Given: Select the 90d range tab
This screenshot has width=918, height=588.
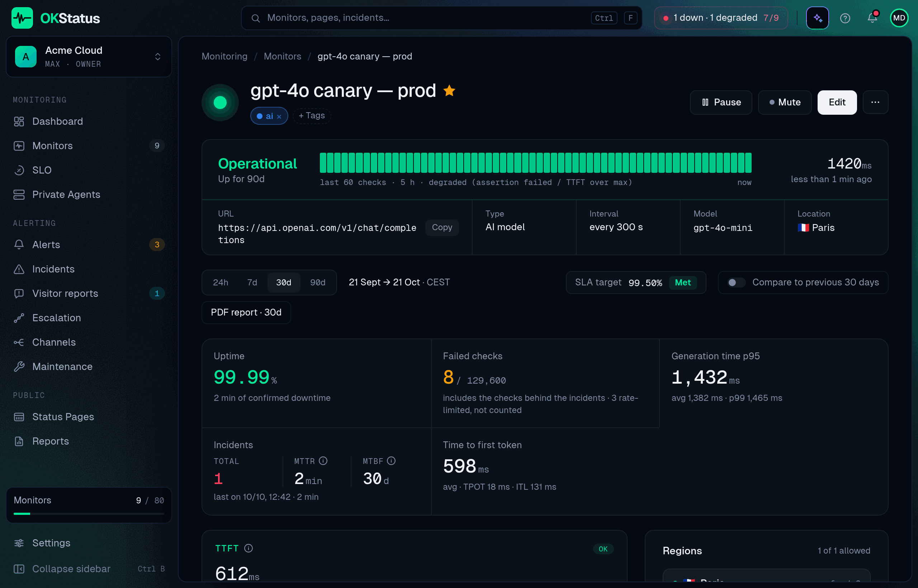Looking at the screenshot, I should pyautogui.click(x=318, y=283).
